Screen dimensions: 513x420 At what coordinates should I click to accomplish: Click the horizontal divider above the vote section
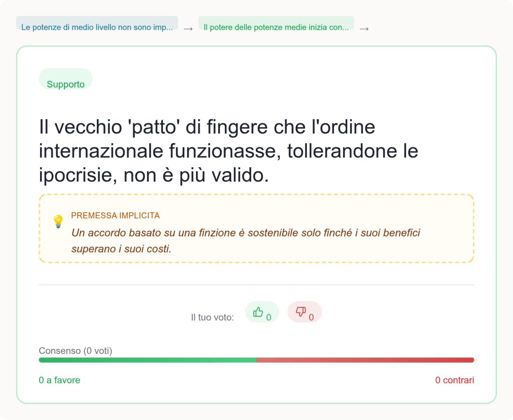(x=256, y=285)
